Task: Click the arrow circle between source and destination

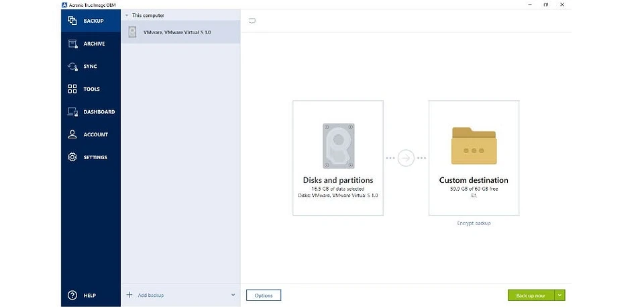Action: (406, 158)
